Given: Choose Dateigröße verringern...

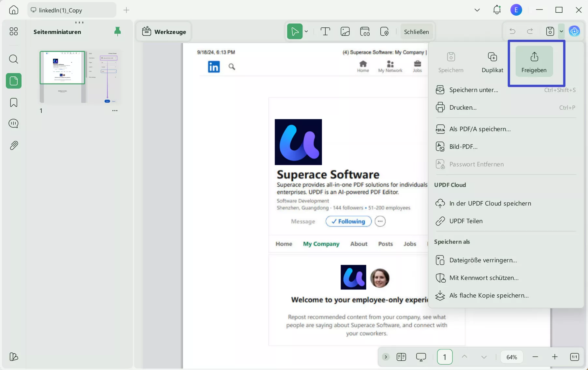Looking at the screenshot, I should click(x=506, y=260).
